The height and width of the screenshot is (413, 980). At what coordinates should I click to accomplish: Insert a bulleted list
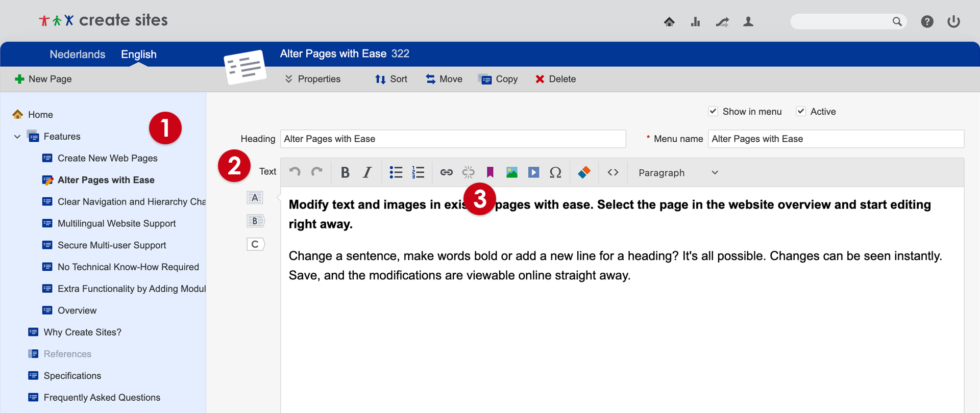(396, 173)
